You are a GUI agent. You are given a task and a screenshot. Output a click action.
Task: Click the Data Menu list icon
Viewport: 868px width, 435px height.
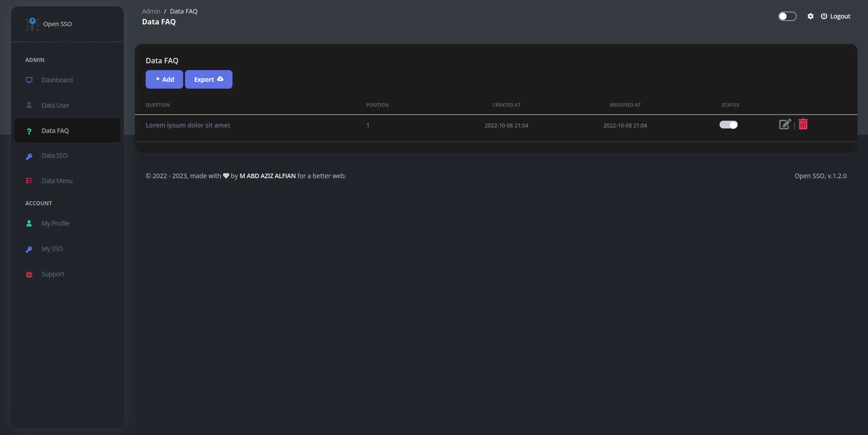[29, 181]
